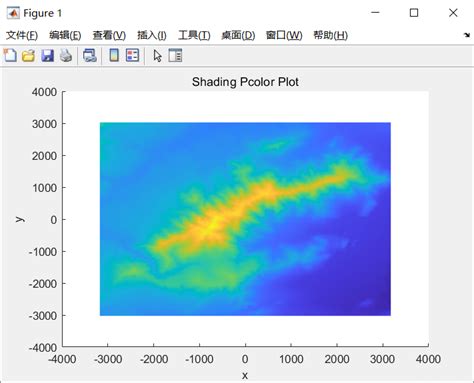
Task: Open the 文件(F) menu
Action: (x=22, y=35)
